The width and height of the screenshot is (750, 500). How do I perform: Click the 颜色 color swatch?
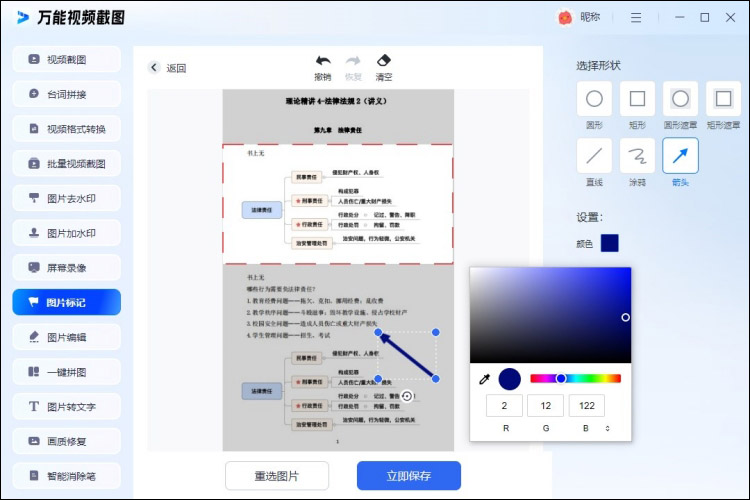609,243
